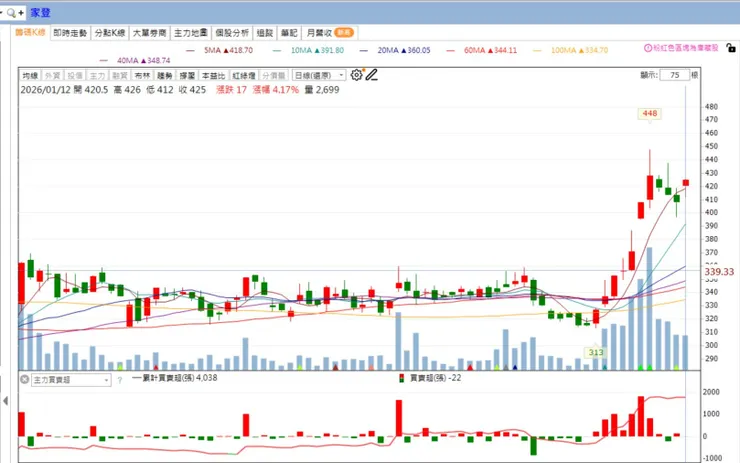
Task: Click the plus icon beside the magnifier
Action: point(21,13)
